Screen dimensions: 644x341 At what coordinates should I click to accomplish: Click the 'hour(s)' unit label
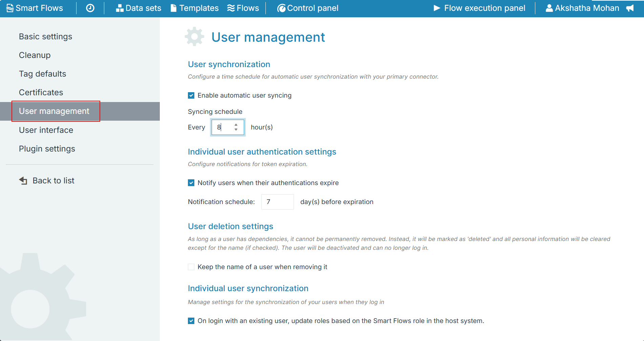point(262,127)
